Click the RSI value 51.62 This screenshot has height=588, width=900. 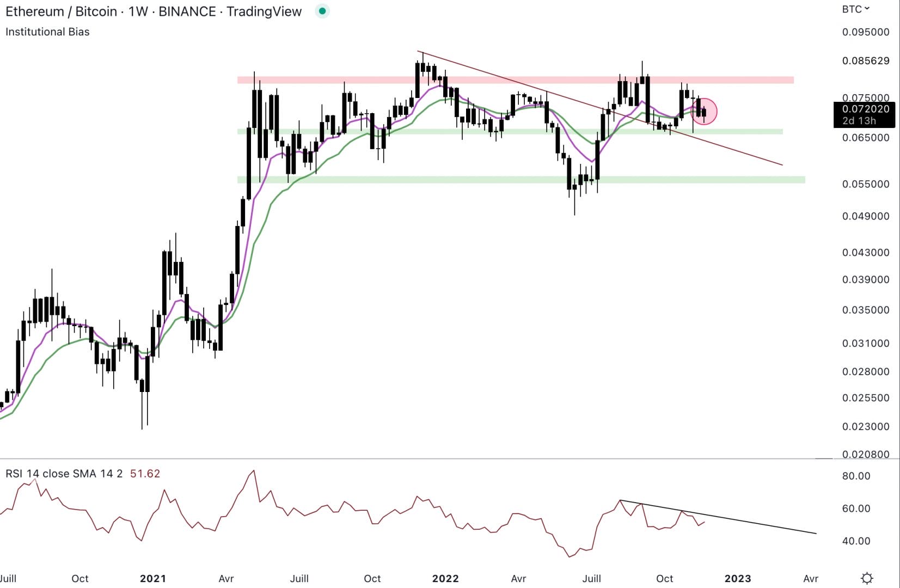pos(145,474)
